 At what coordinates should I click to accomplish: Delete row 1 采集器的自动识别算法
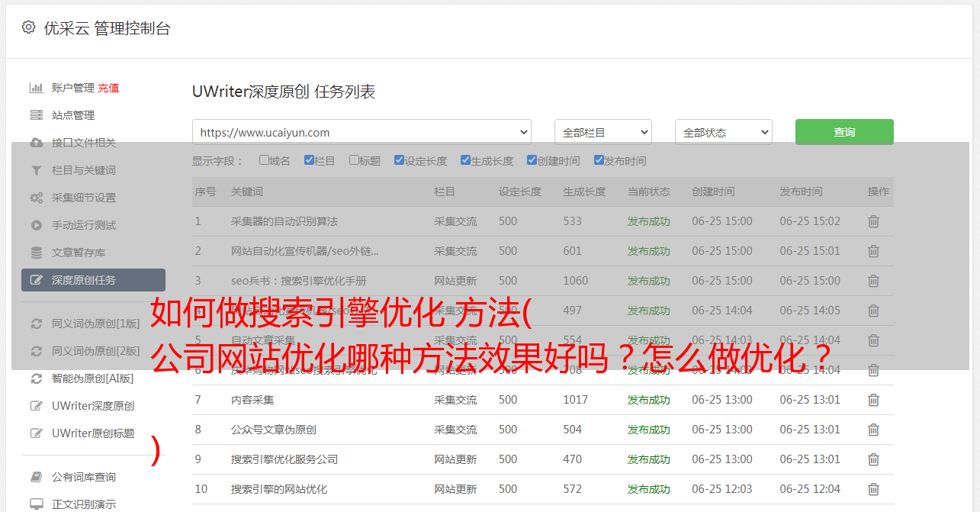click(x=874, y=221)
